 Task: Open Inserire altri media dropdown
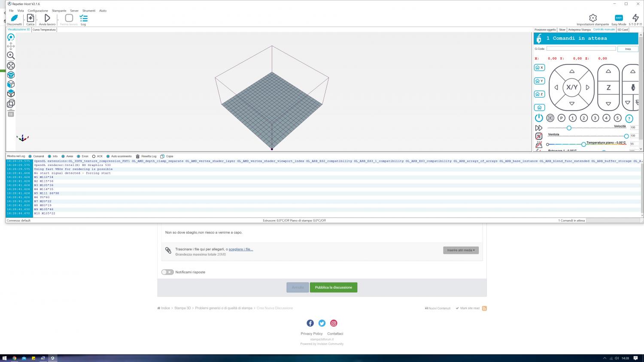(461, 250)
